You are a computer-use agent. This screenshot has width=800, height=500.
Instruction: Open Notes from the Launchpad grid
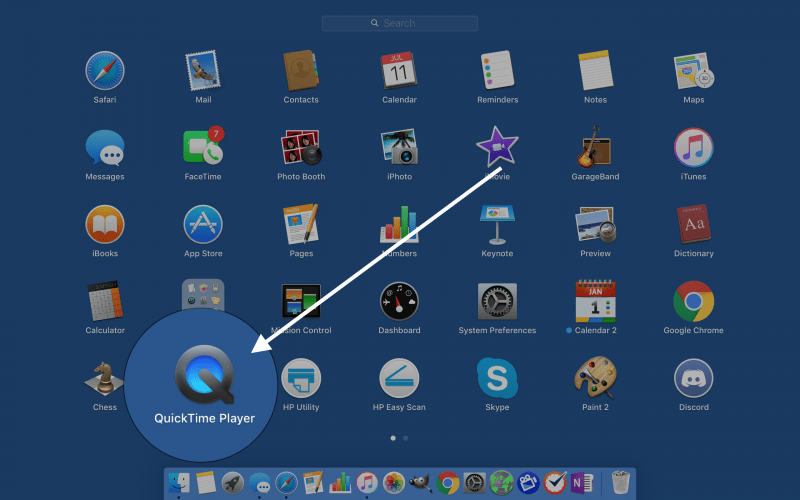(595, 70)
